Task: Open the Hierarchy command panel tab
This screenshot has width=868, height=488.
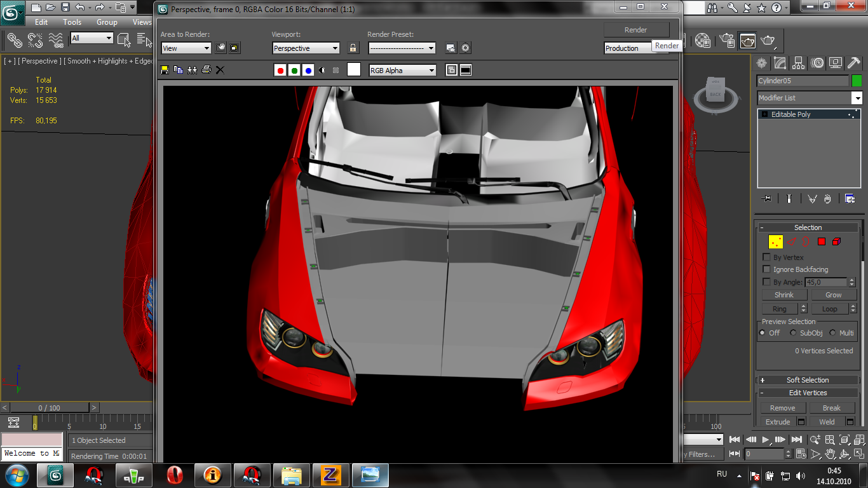Action: pyautogui.click(x=799, y=62)
